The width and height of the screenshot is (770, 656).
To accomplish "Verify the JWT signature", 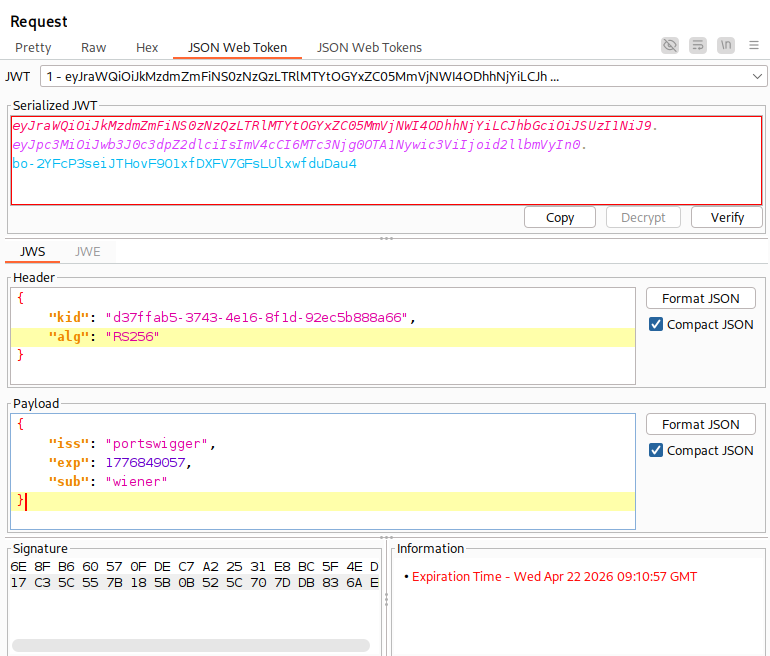I will click(x=727, y=218).
